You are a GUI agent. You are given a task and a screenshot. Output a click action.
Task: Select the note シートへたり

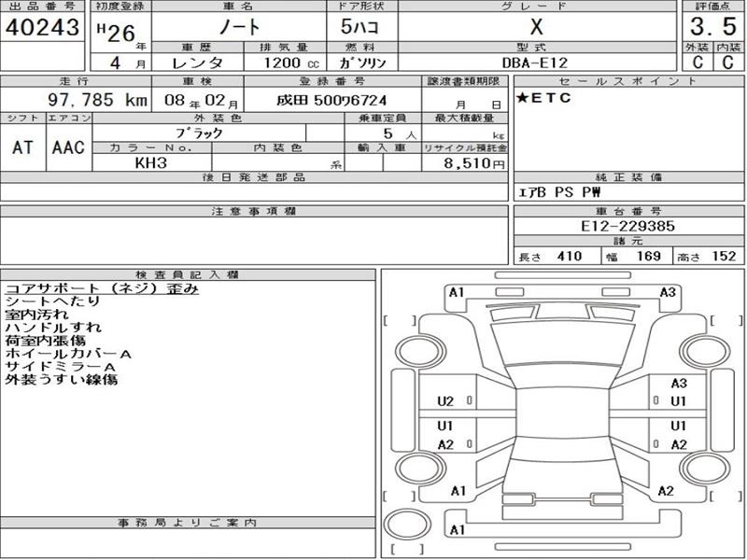tap(53, 301)
